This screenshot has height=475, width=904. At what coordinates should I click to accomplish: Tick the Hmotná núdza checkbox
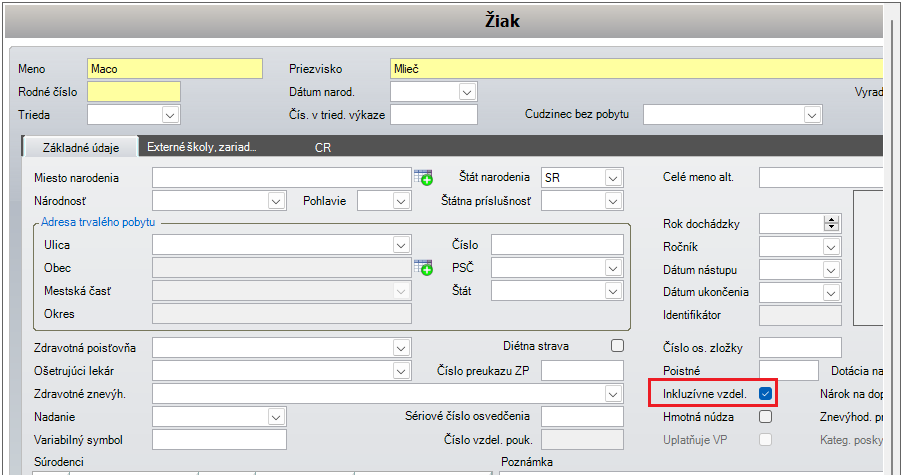coord(766,417)
